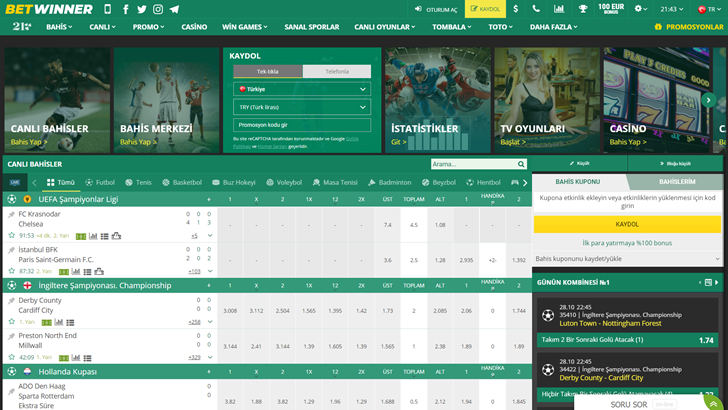This screenshot has height=410, width=728.
Task: Open the Facebook page icon
Action: 125,9
